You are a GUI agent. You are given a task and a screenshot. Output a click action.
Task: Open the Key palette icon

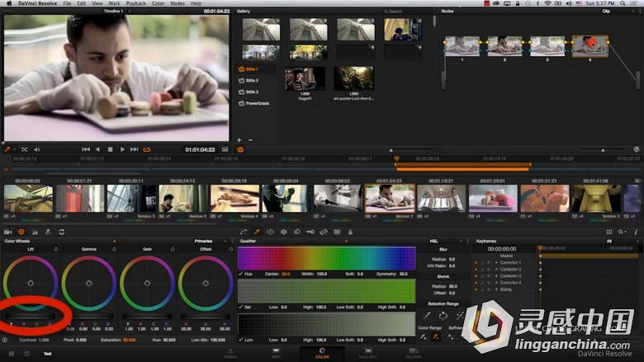(310, 232)
